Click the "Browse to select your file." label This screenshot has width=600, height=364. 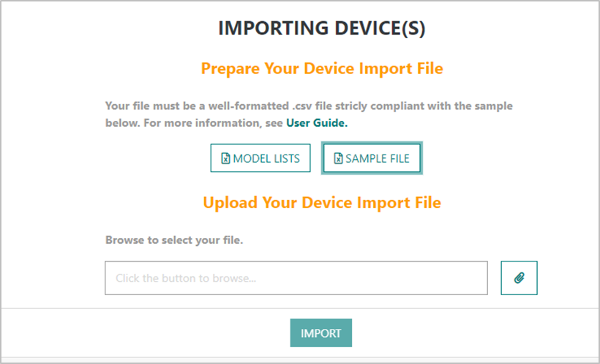(x=174, y=240)
